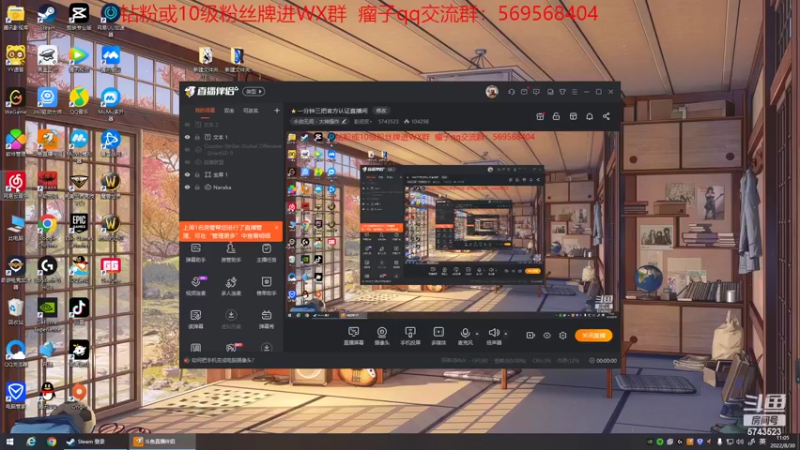Edit the stream category with the pencil icon
800x450 pixels.
click(344, 122)
